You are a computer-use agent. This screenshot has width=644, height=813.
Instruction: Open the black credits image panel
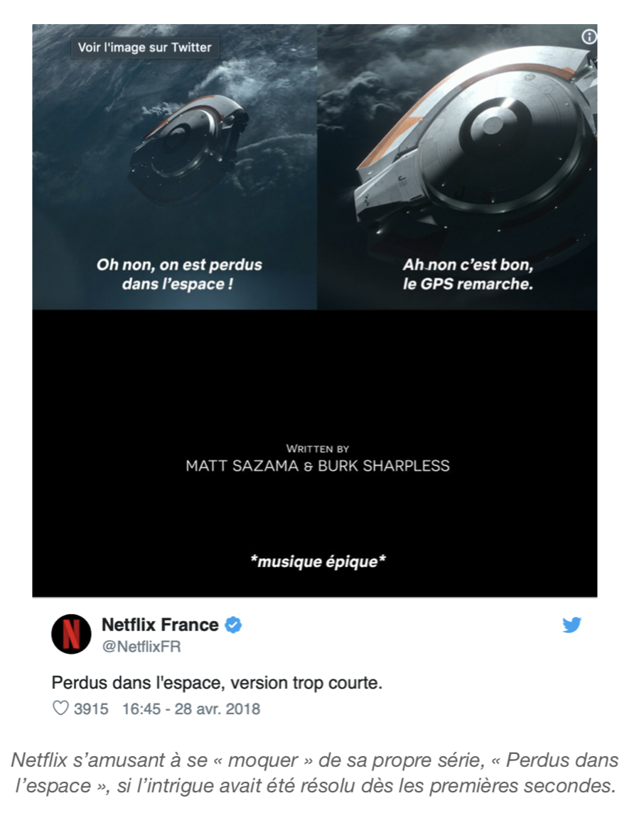(x=315, y=453)
